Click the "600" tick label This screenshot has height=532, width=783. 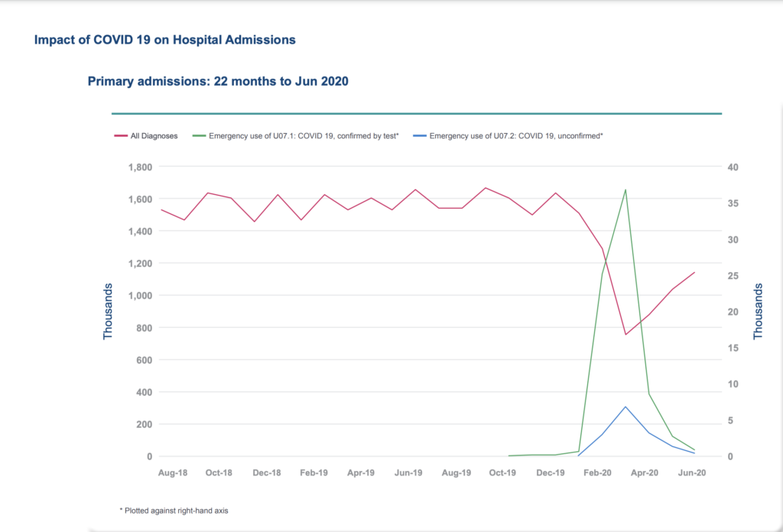[x=145, y=360]
